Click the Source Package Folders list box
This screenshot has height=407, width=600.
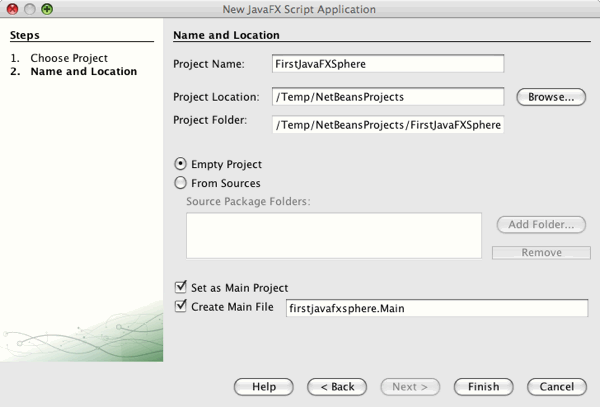point(334,236)
